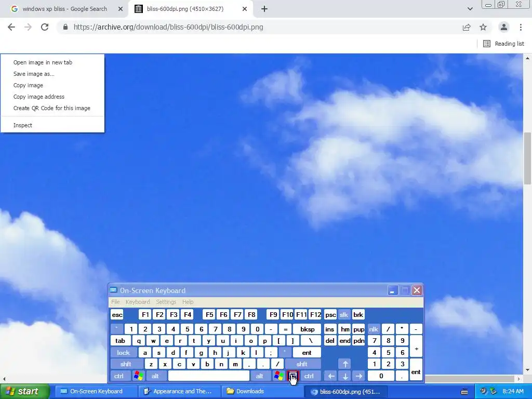Click the right arrow key

point(359,376)
